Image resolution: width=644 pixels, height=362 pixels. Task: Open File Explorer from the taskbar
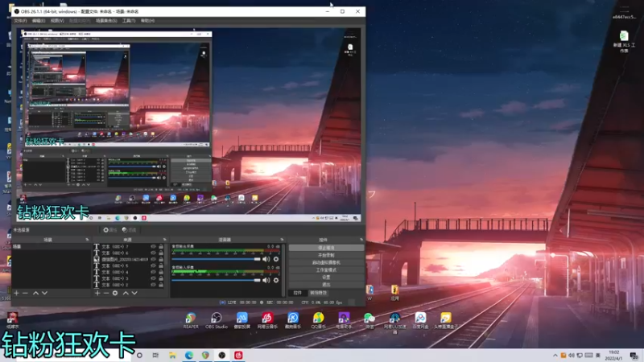(x=172, y=356)
